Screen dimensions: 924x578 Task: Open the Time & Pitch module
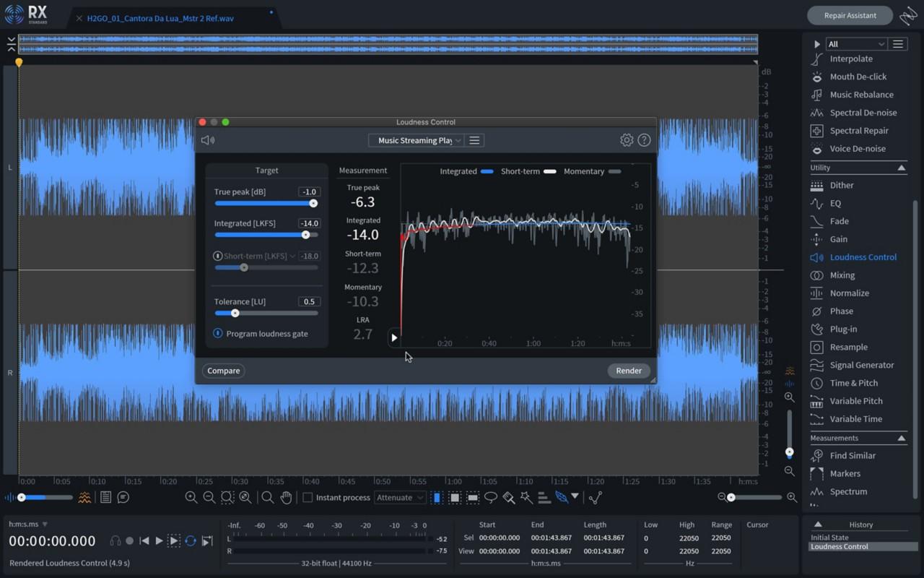852,383
